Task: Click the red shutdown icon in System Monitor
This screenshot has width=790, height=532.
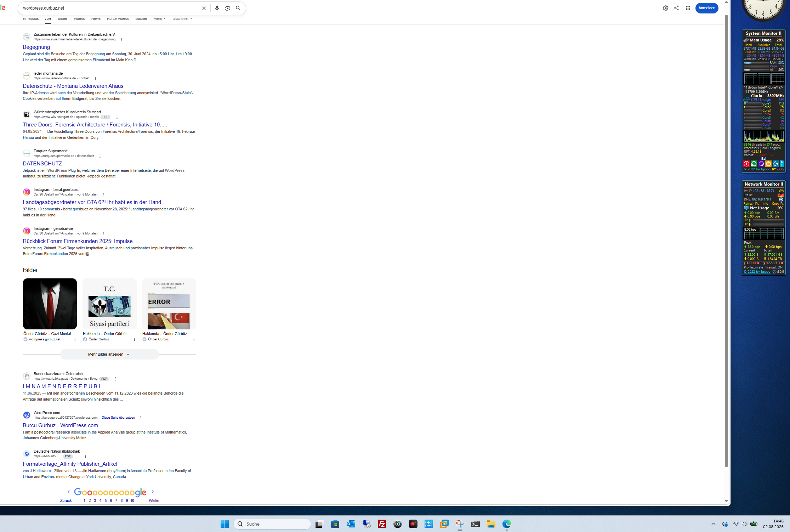Action: coord(746,164)
